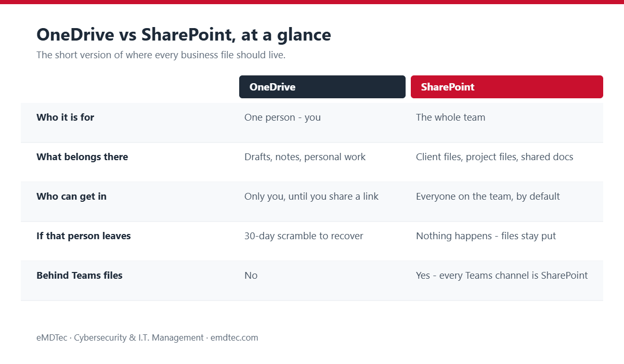Click 'Only you, until you share a link'
The image size is (624, 364).
point(311,197)
